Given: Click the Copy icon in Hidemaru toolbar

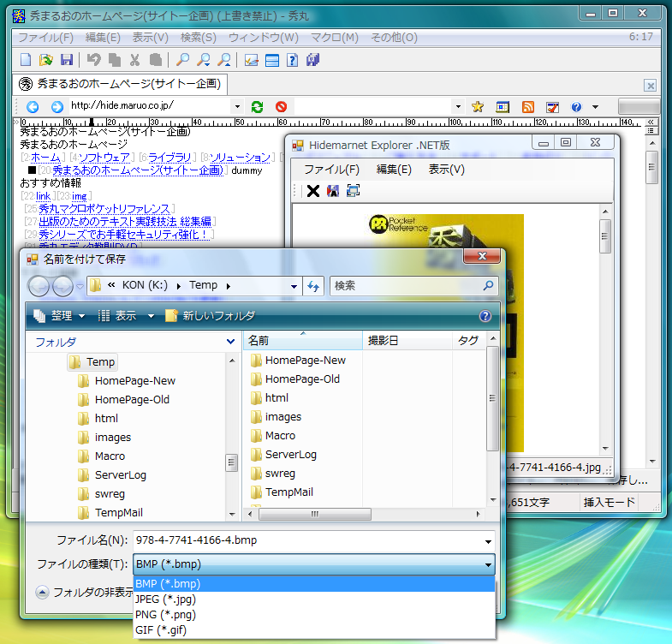Looking at the screenshot, I should click(x=115, y=60).
